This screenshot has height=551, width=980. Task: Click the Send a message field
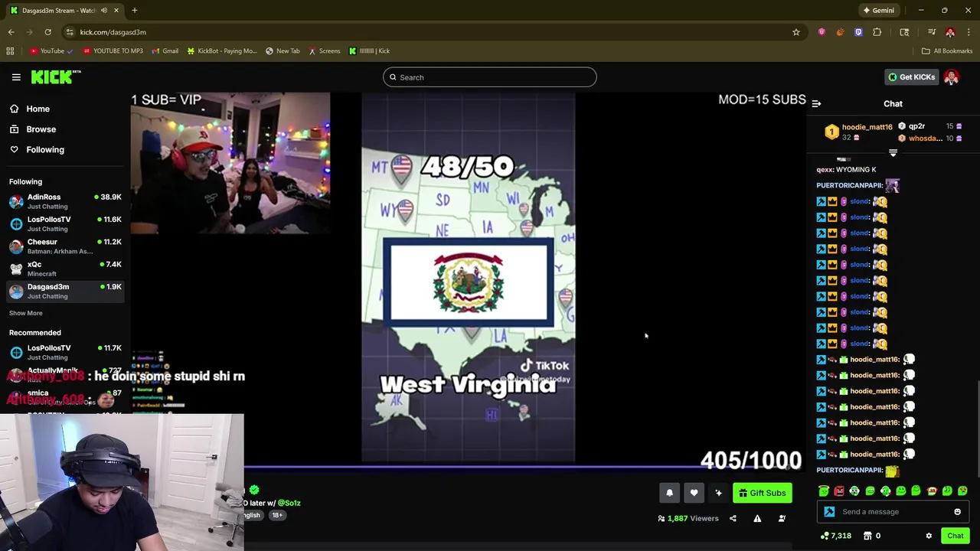893,512
